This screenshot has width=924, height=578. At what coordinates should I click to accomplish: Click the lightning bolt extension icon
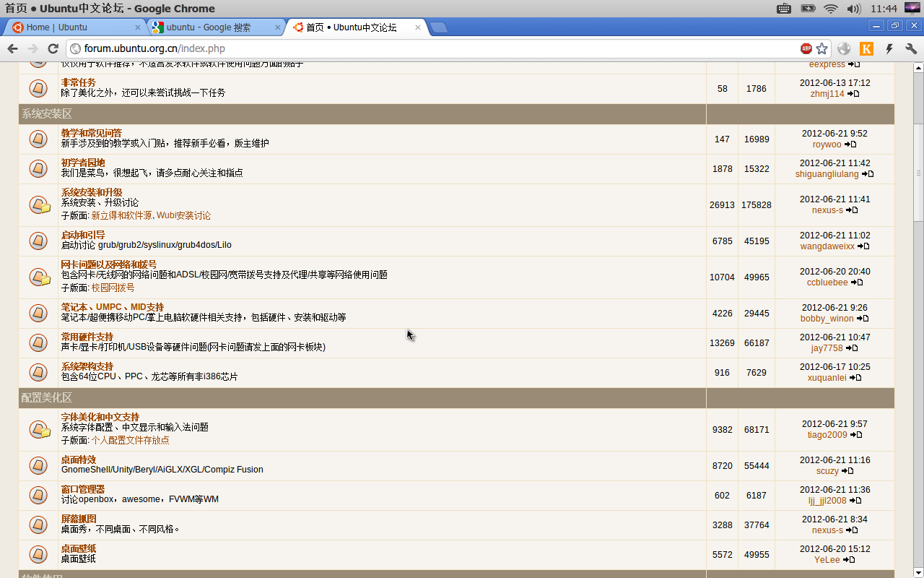coord(889,48)
